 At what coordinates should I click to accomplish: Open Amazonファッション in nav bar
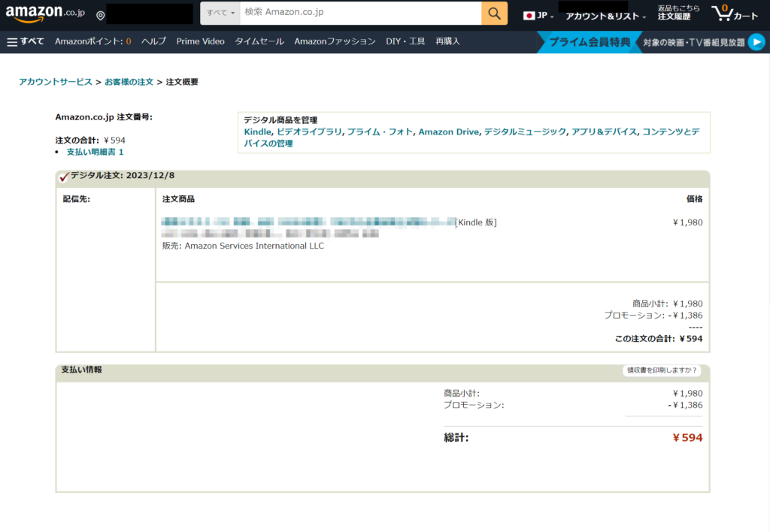point(335,42)
